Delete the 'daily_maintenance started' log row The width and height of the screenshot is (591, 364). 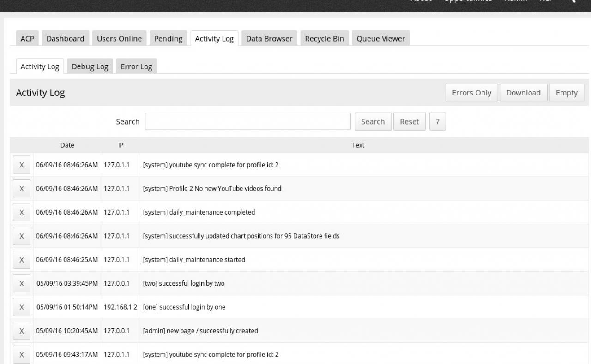pos(22,260)
